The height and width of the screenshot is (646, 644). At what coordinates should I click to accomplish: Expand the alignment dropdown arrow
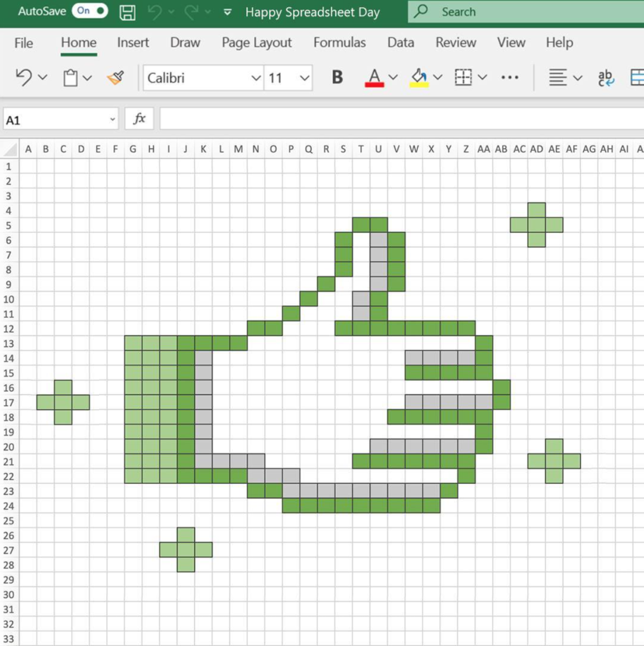(x=578, y=78)
